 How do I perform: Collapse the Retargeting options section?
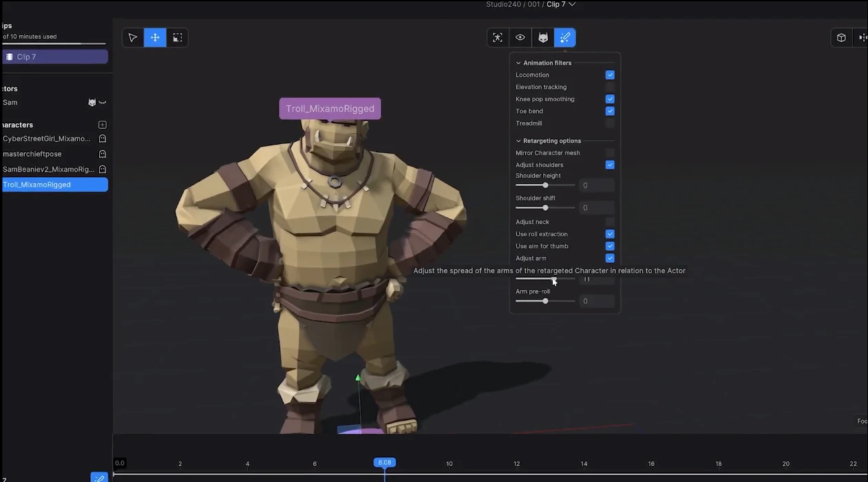tap(518, 140)
